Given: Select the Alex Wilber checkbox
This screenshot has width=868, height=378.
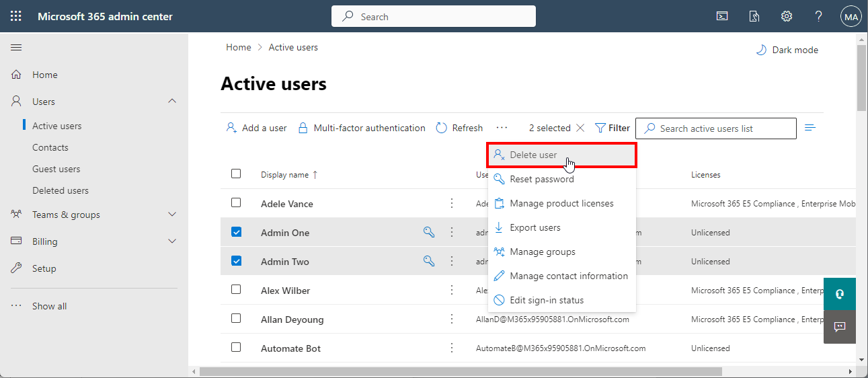Looking at the screenshot, I should (x=236, y=290).
